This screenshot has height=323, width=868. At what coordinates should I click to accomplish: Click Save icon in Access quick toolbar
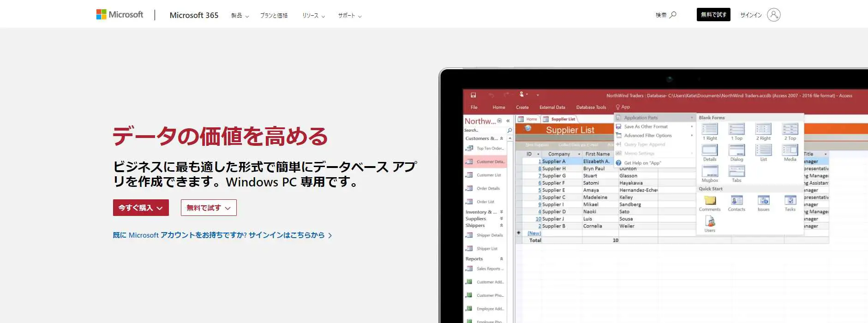pos(473,95)
